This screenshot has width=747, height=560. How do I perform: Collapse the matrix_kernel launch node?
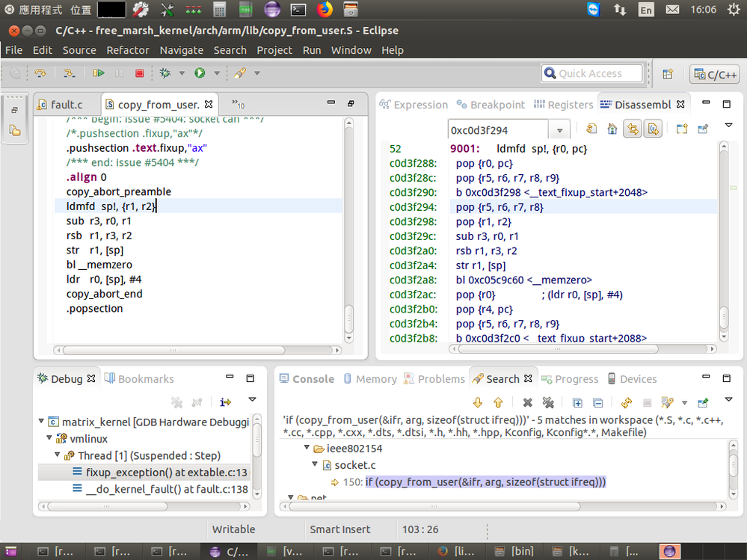point(41,421)
